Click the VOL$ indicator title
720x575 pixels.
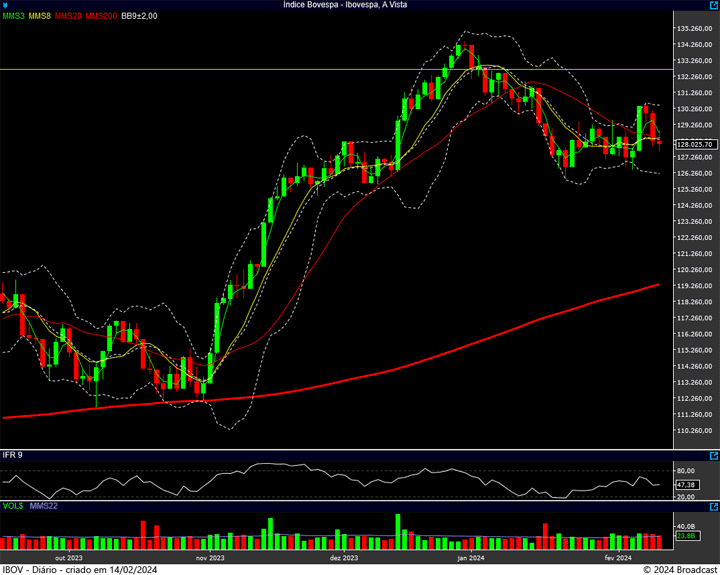coord(12,508)
